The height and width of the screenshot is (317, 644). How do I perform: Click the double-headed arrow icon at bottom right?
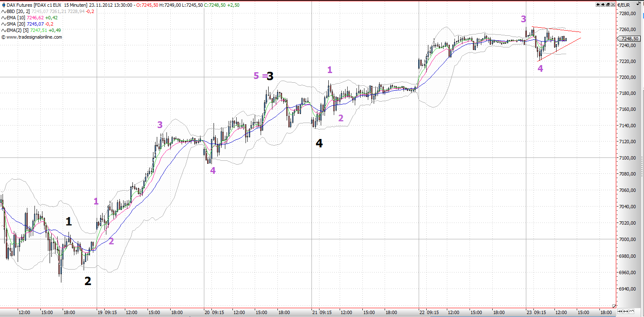(626, 312)
